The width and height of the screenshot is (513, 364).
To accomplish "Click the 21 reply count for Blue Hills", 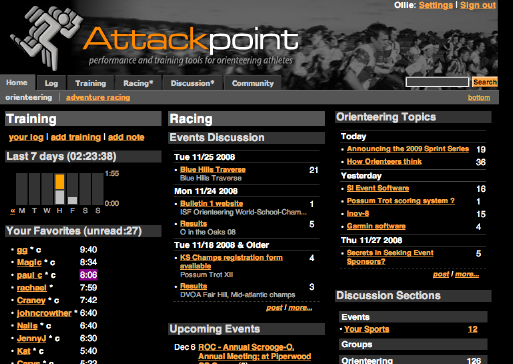I will click(x=314, y=170).
